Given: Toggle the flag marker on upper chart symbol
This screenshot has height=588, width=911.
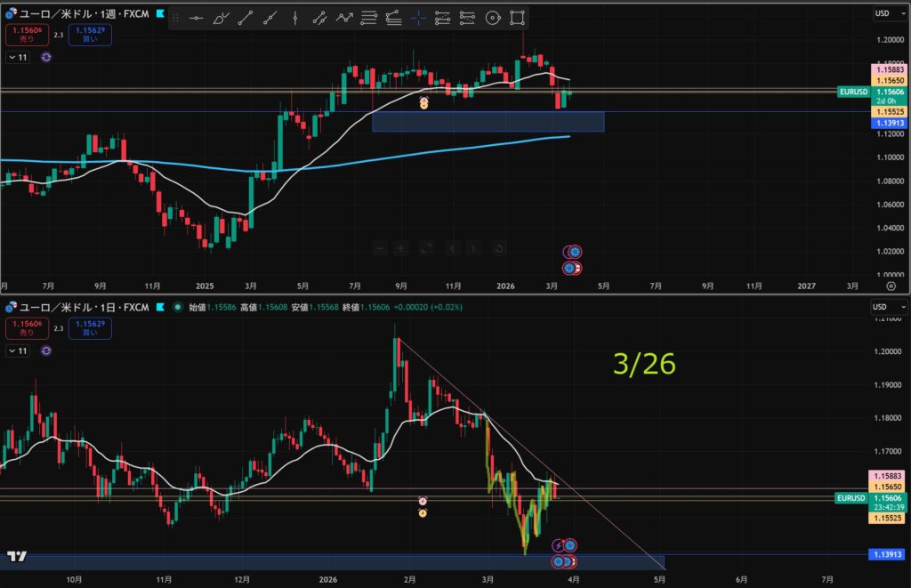Looking at the screenshot, I should tap(159, 14).
